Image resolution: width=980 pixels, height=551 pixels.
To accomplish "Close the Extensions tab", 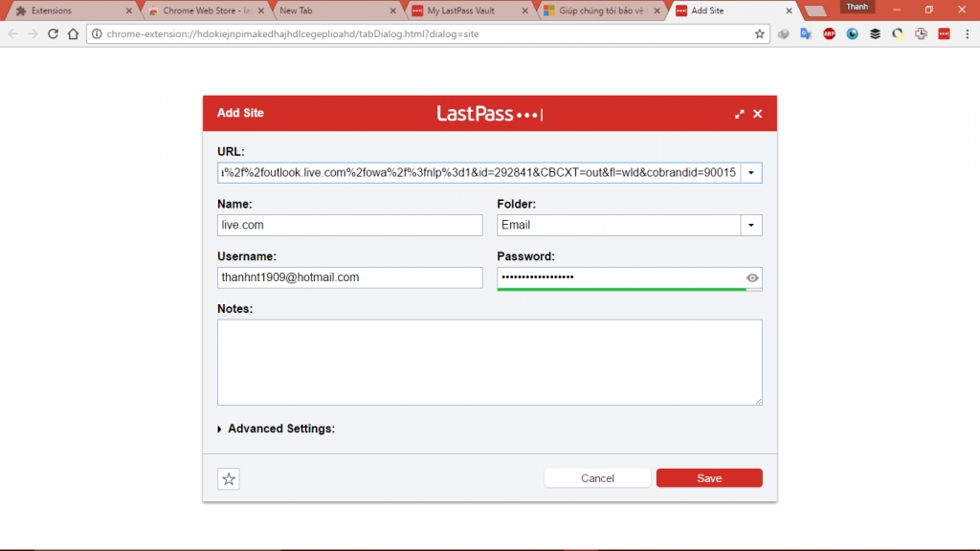I will click(129, 11).
